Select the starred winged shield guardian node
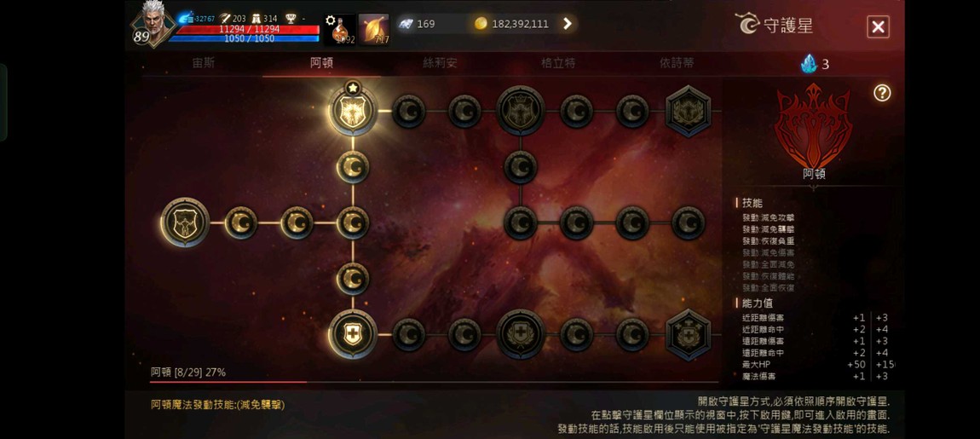Image resolution: width=980 pixels, height=439 pixels. (x=353, y=112)
